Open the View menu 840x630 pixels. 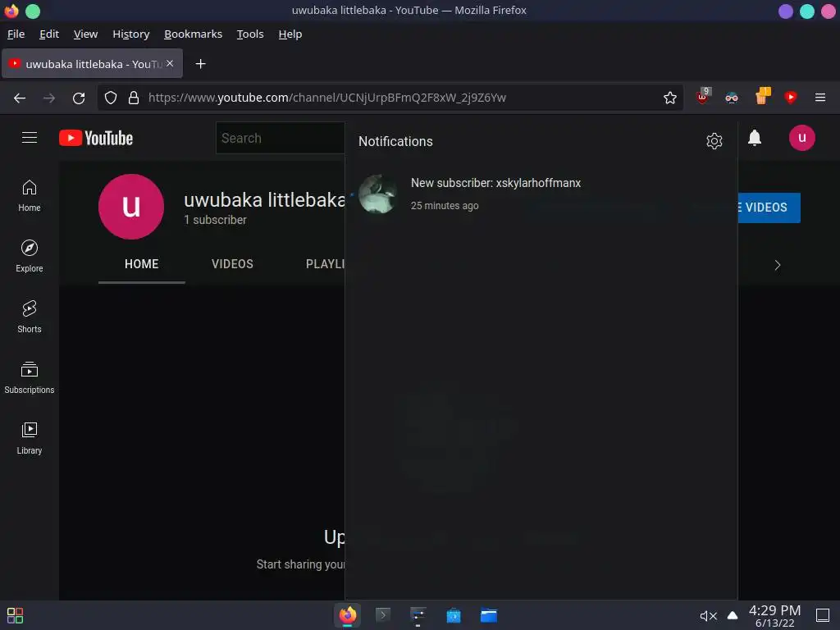[x=85, y=34]
